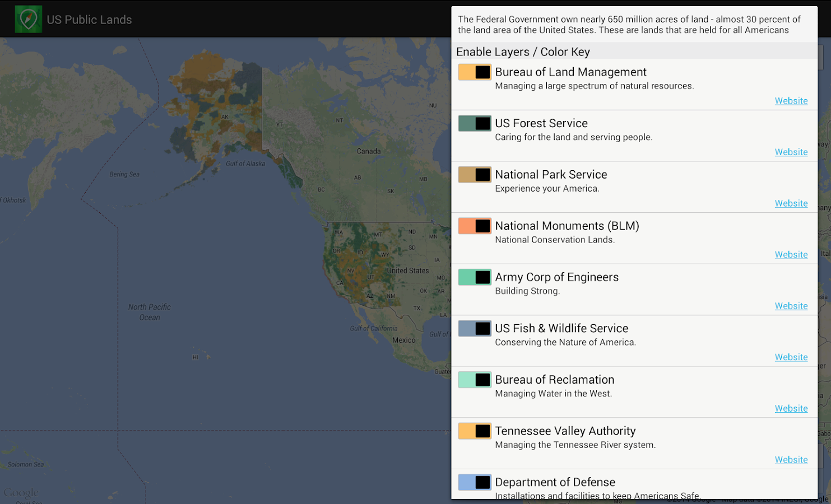This screenshot has height=504, width=831.
Task: Tap the US Public Lands compass app icon
Action: (x=28, y=20)
